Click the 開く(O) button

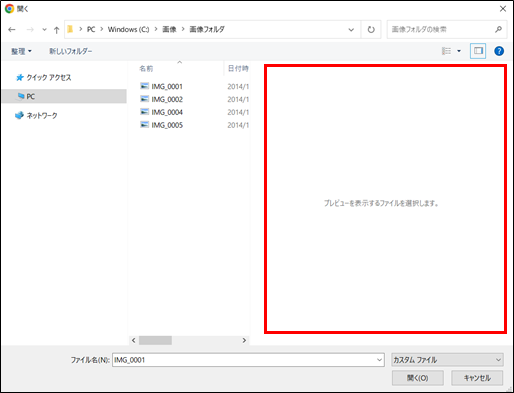coord(418,378)
